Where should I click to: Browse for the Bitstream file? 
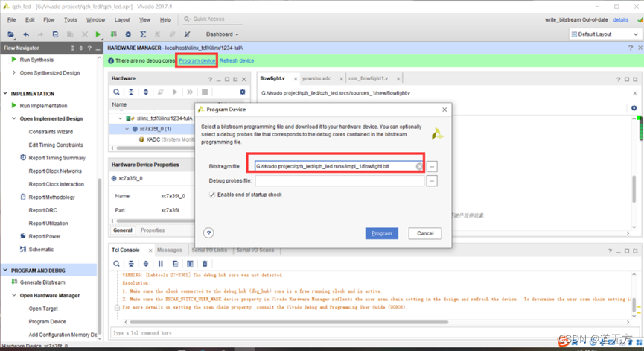[432, 166]
